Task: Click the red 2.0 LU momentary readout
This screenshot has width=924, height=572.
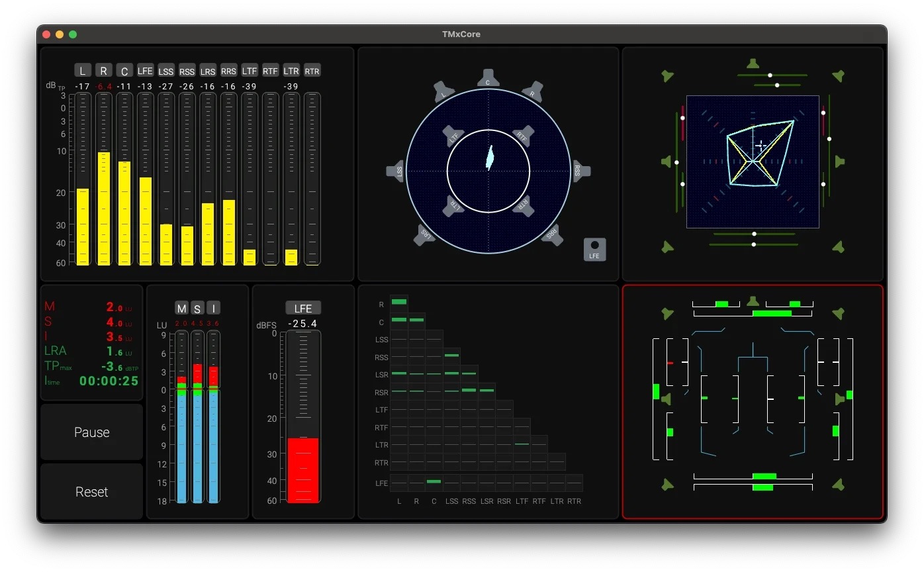Action: coord(119,307)
